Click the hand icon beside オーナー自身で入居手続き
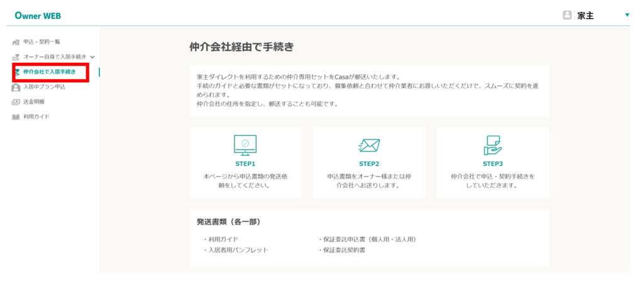Image resolution: width=644 pixels, height=284 pixels. tap(16, 57)
